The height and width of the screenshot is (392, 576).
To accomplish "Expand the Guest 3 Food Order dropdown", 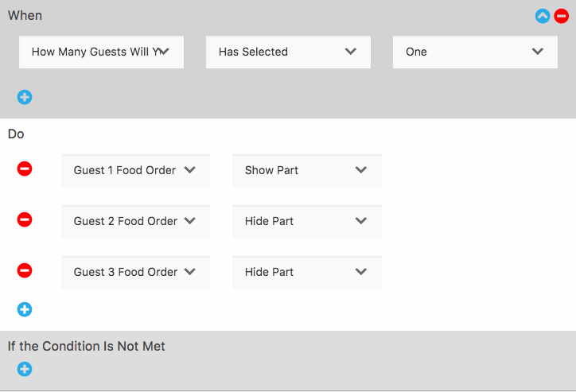I will click(x=135, y=272).
